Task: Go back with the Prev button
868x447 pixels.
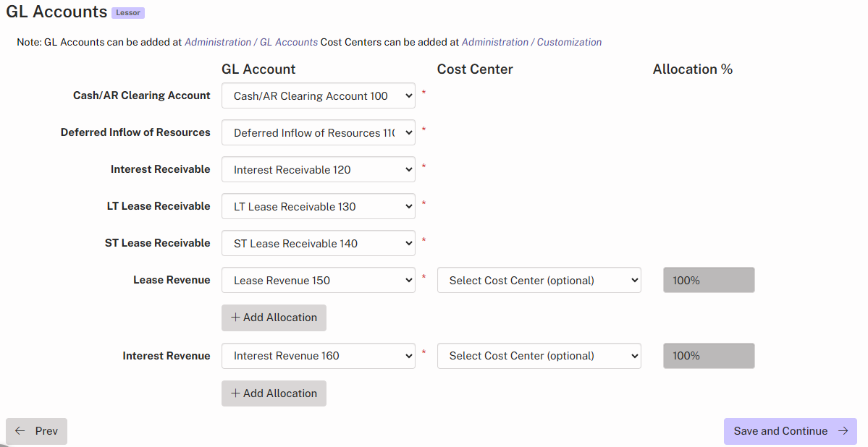Action: coord(36,431)
